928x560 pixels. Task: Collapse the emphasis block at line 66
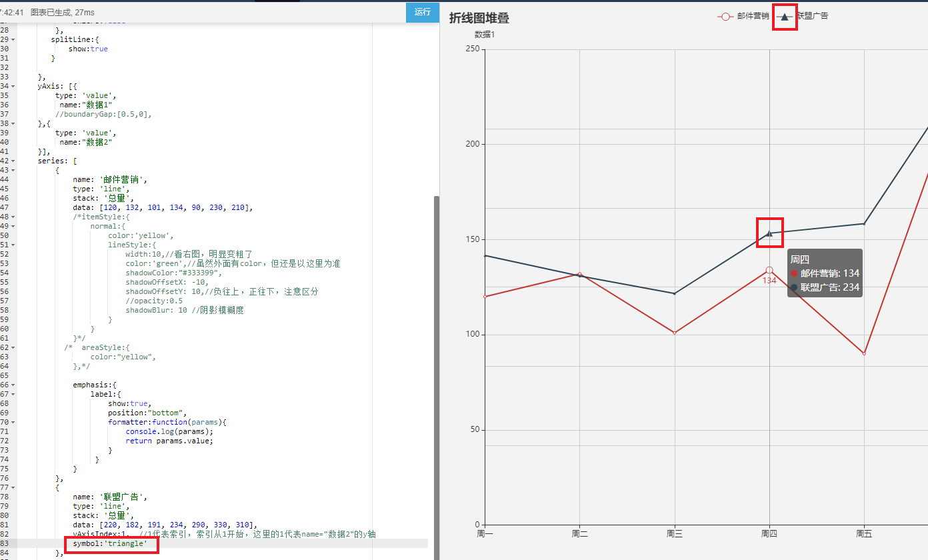[13, 385]
